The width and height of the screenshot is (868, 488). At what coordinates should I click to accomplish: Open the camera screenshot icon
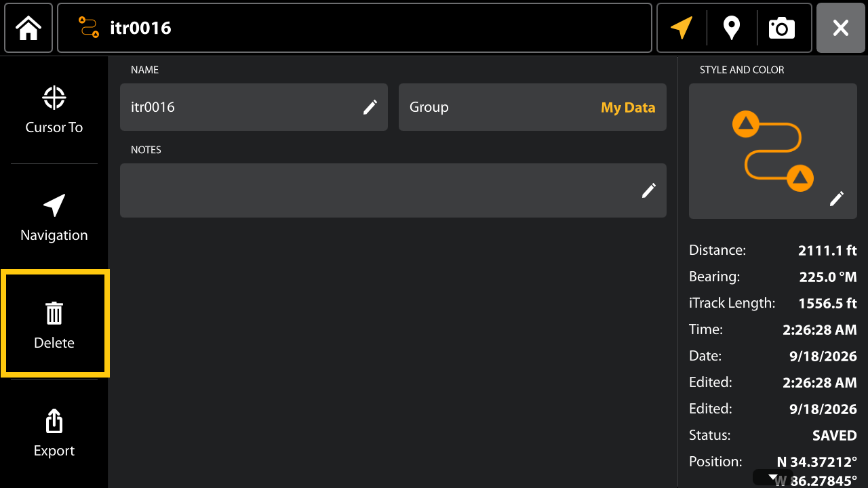pos(781,28)
